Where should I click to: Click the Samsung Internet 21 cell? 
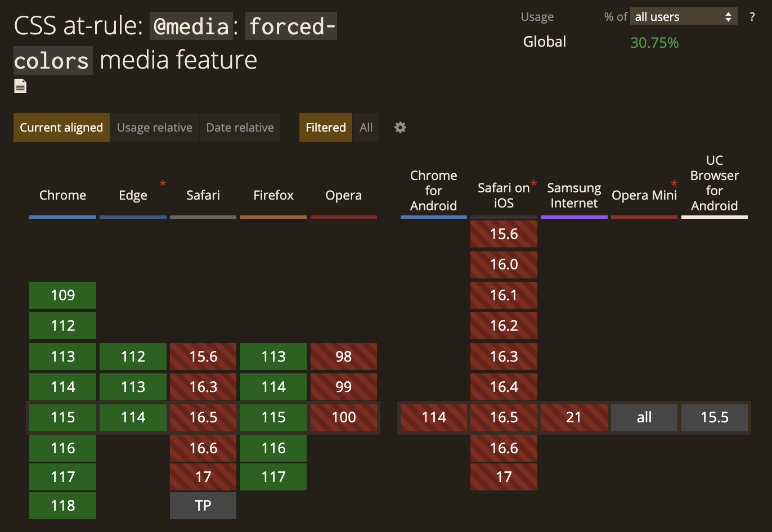(574, 417)
